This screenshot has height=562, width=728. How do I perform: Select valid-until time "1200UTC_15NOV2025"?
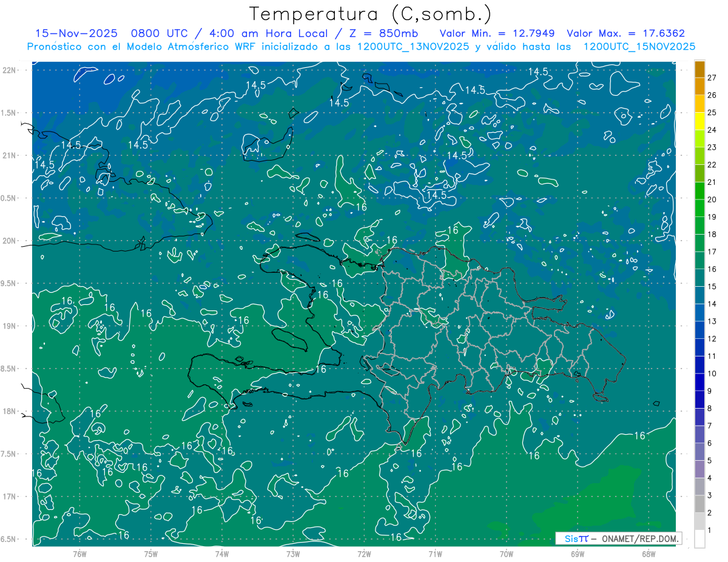click(x=639, y=47)
